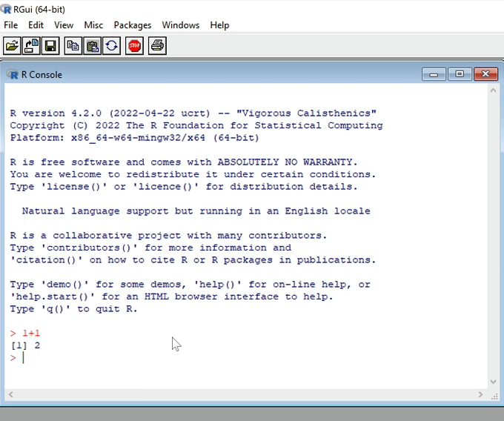Open the File menu
504x421 pixels.
11,25
